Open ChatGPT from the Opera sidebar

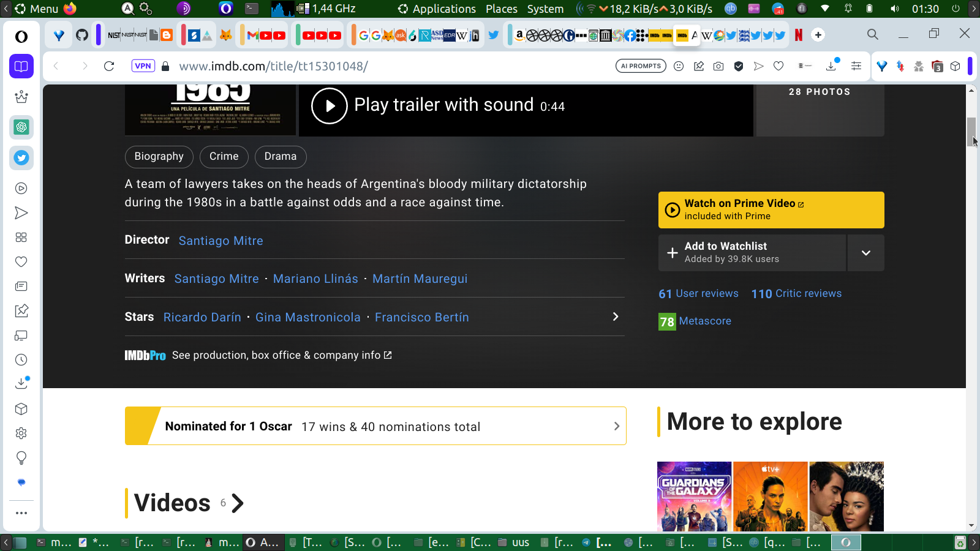click(21, 127)
